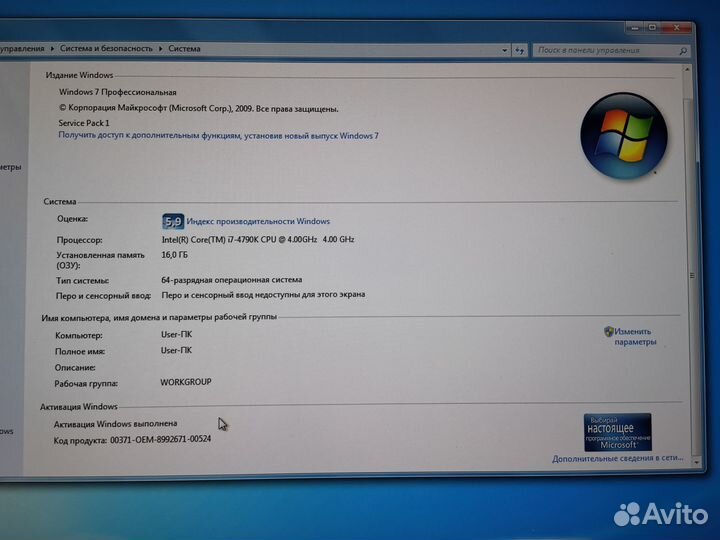Select Service Pack 1 text
This screenshot has height=540, width=720.
[84, 123]
